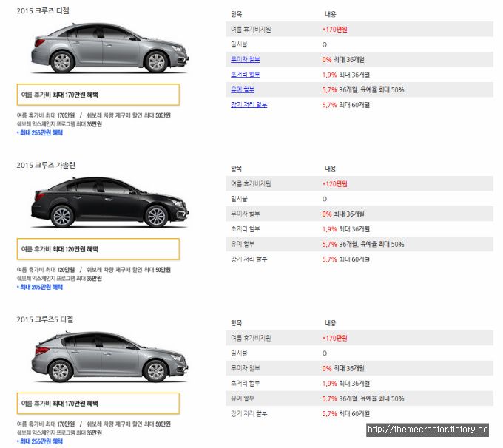Click 여름 휴가비지원 in the 크루즈 디젤 table

coord(251,29)
